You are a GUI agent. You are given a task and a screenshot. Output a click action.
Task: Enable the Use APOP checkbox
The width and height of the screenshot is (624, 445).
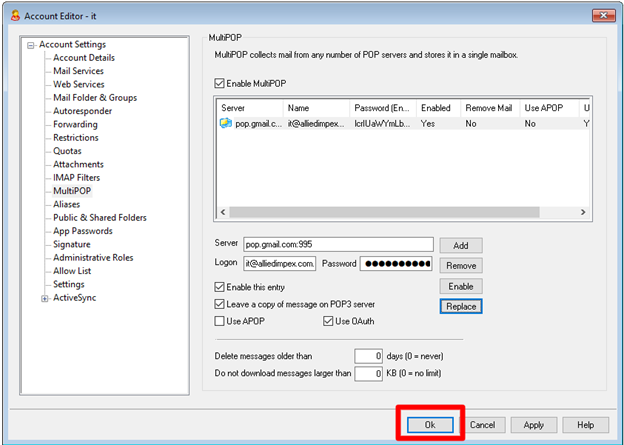point(220,321)
